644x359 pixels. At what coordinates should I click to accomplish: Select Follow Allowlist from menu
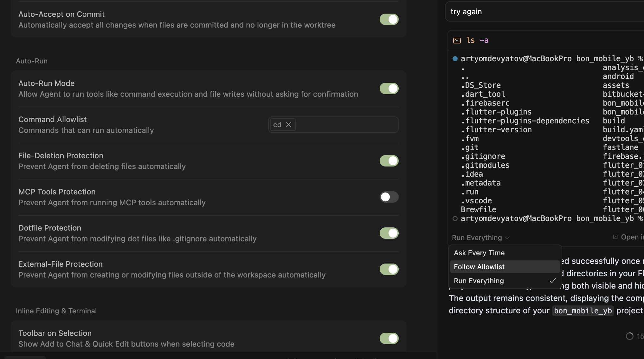tap(479, 267)
